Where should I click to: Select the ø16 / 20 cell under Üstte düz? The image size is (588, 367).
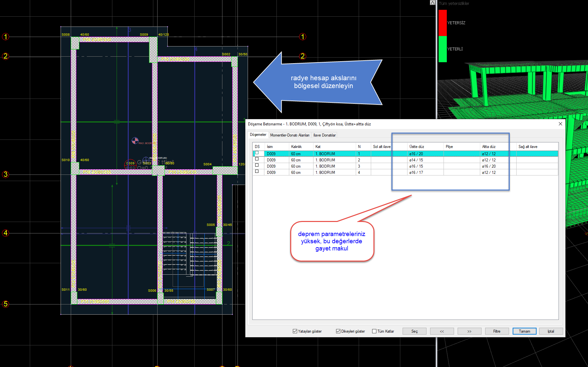[x=426, y=154]
